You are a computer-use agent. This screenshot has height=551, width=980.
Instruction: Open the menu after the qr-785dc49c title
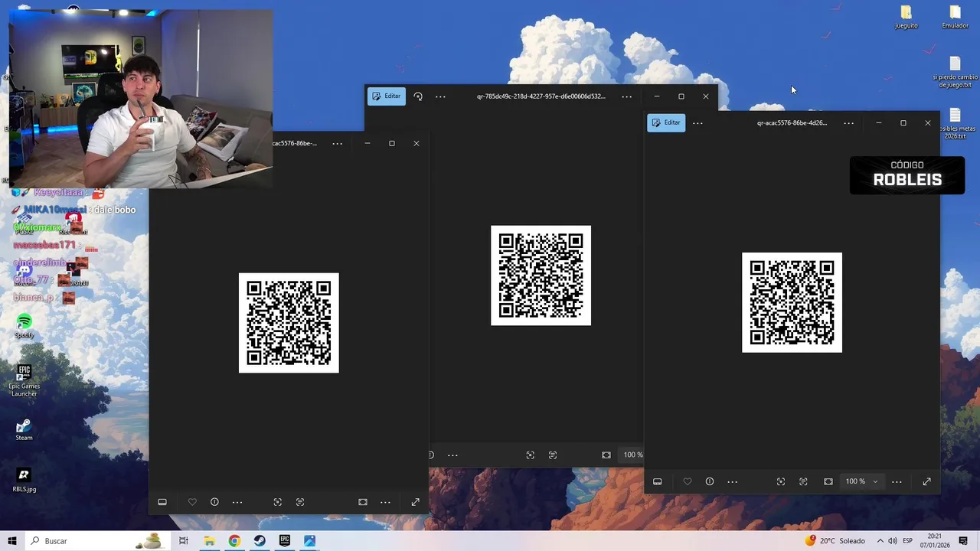pos(626,96)
